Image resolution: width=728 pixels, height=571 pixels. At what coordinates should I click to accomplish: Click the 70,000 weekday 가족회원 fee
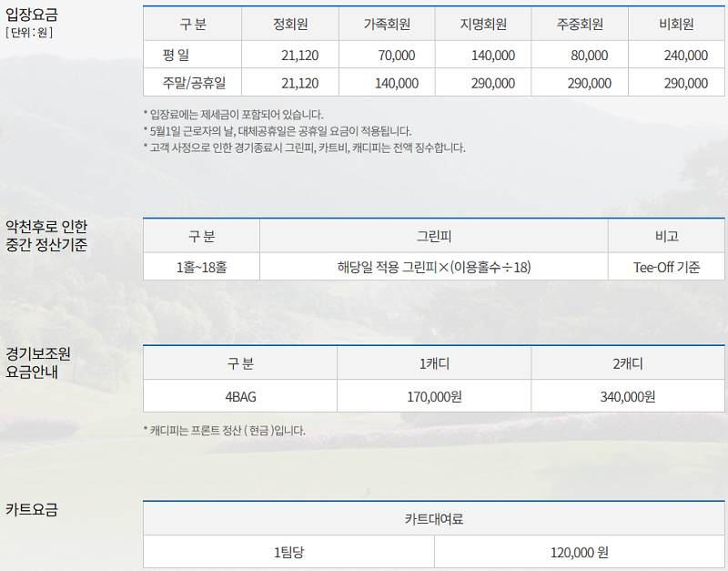tap(396, 56)
